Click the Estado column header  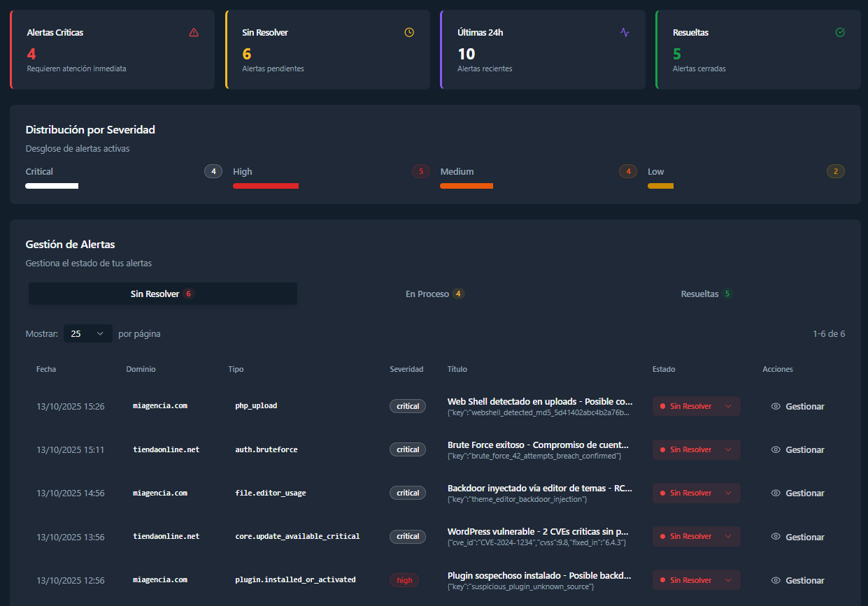664,369
